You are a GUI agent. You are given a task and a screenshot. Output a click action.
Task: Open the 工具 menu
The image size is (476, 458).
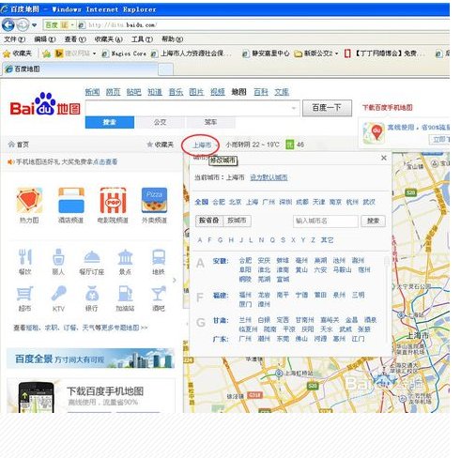(142, 39)
